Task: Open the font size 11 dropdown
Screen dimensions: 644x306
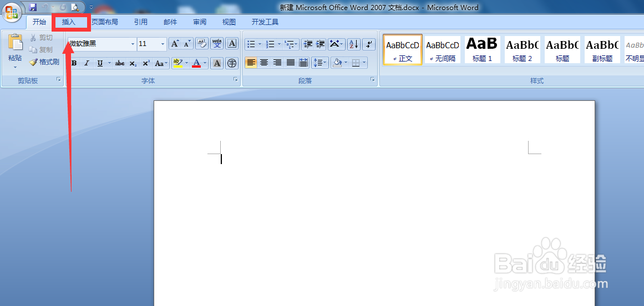Action: coord(163,44)
